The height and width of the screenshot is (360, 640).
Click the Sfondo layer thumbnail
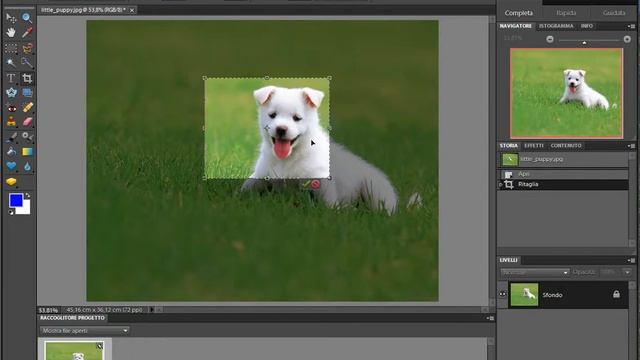524,294
